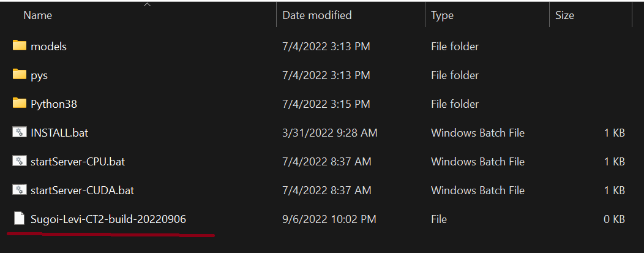Select the models folder icon

pos(20,45)
